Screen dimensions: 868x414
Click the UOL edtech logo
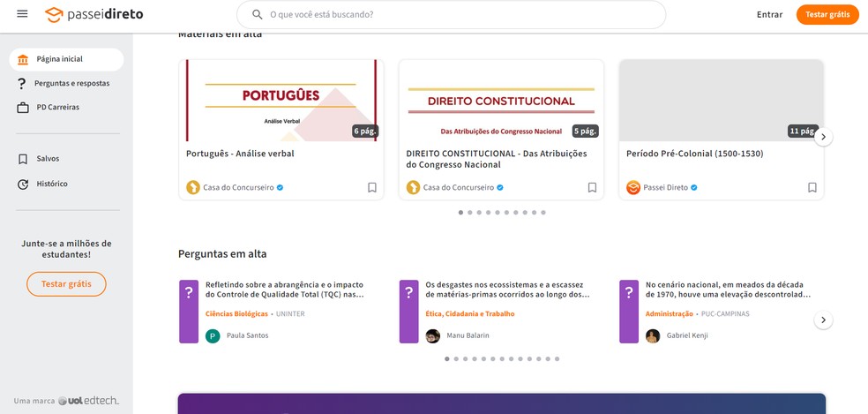point(88,401)
